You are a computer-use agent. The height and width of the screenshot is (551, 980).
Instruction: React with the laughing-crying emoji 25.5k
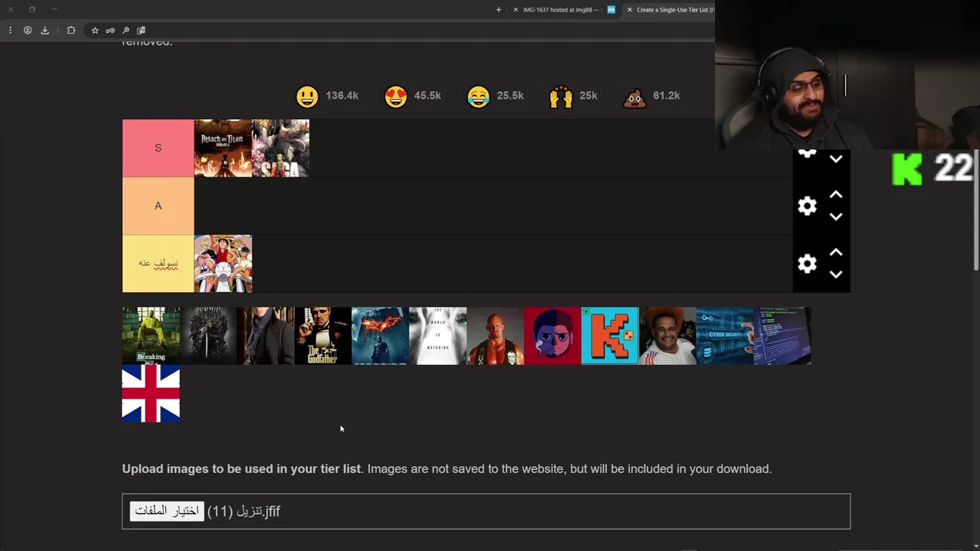coord(479,96)
